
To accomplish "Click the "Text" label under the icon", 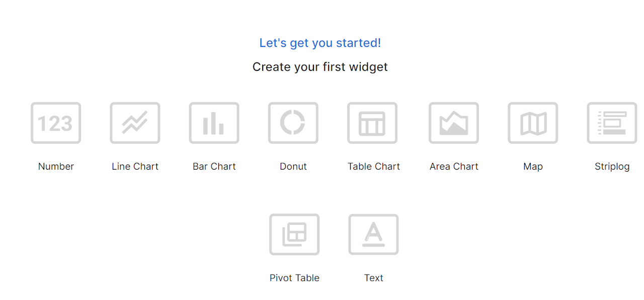I will (373, 278).
